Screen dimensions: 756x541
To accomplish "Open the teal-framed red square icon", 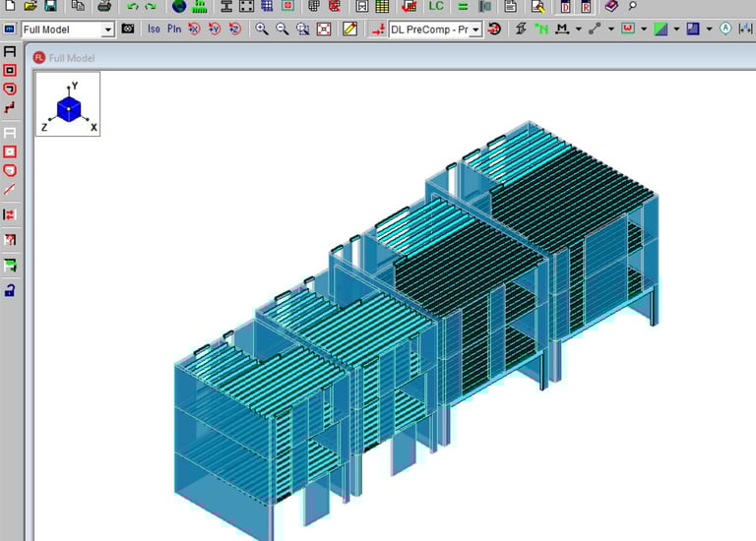I will coord(287,6).
